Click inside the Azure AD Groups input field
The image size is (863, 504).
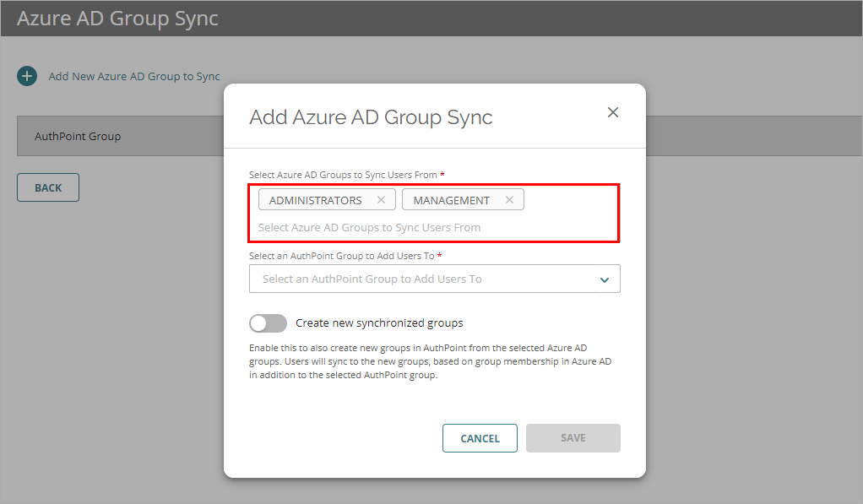(x=434, y=227)
